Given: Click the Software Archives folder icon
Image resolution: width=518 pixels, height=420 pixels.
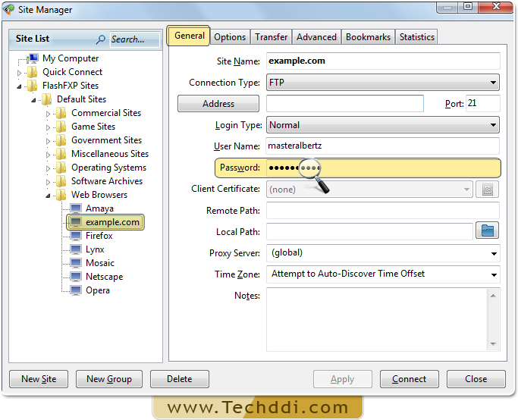Looking at the screenshot, I should click(61, 181).
